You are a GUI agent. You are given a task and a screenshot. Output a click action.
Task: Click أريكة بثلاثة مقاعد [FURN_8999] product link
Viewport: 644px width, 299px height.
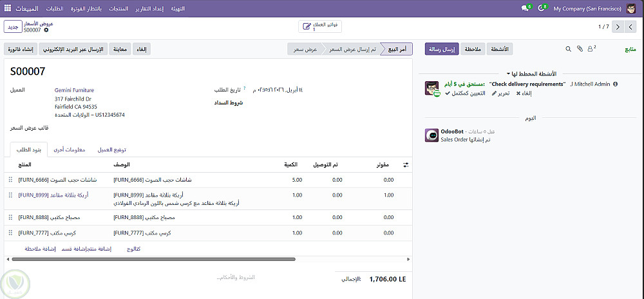tap(53, 195)
